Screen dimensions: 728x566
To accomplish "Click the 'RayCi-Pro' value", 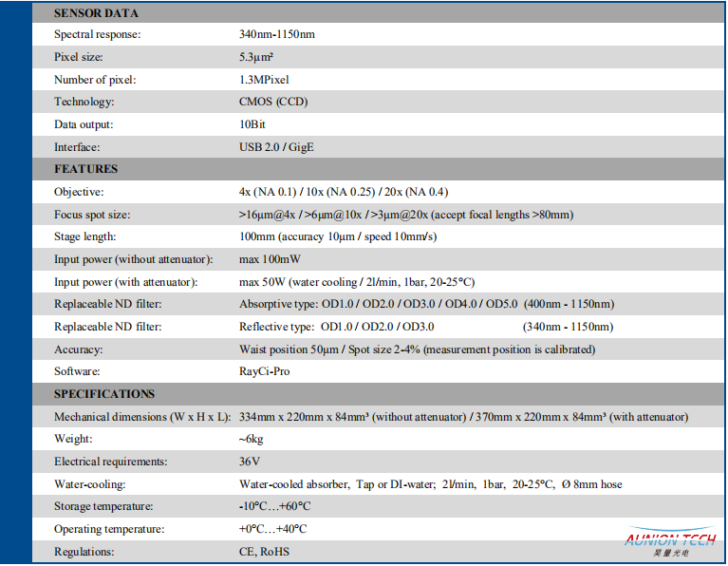I will pyautogui.click(x=264, y=371).
